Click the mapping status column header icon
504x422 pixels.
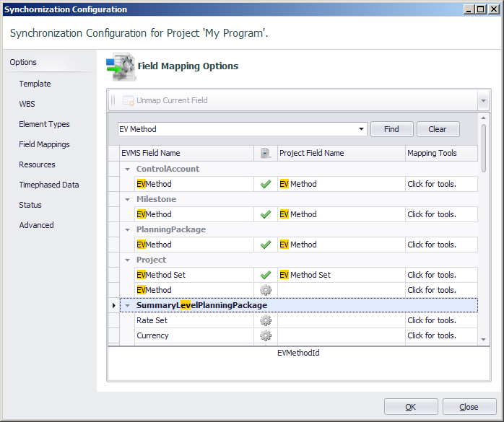point(266,153)
